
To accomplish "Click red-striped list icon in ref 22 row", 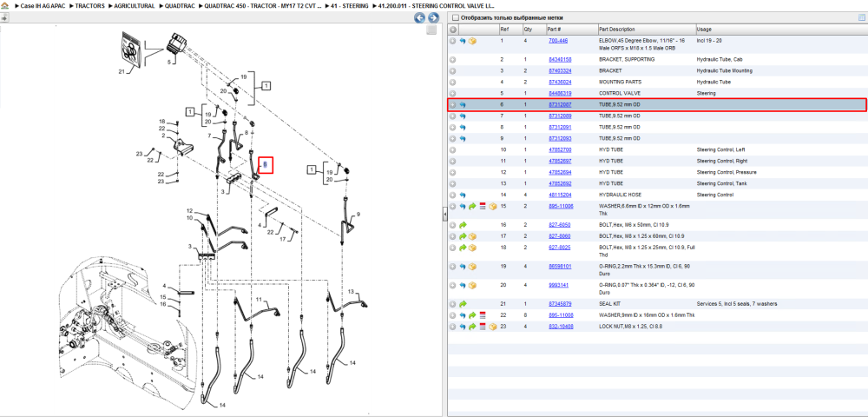I will click(483, 315).
